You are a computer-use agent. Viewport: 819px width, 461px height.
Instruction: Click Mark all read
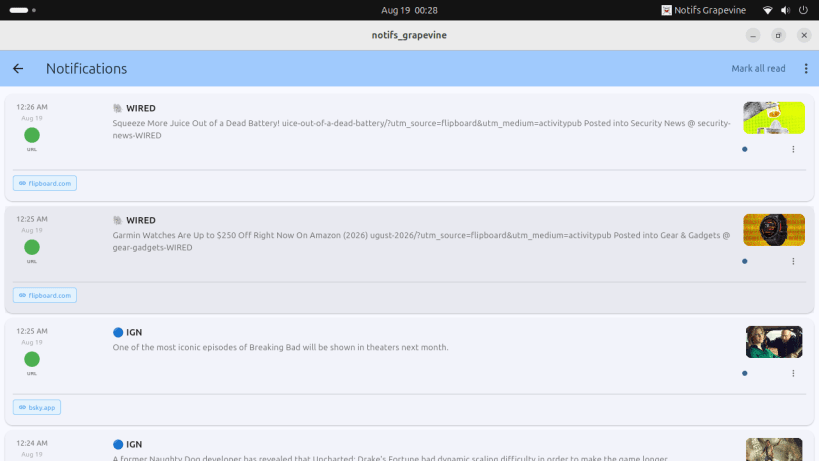(x=758, y=68)
